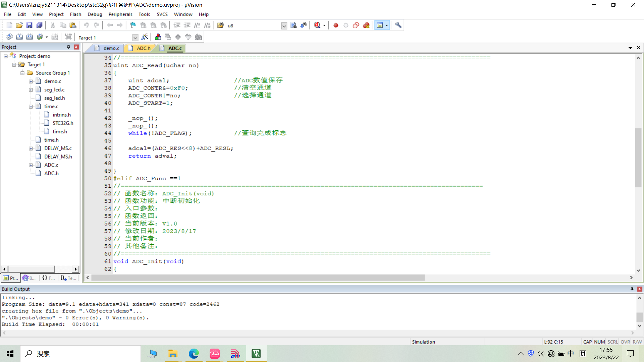Image resolution: width=644 pixels, height=362 pixels.
Task: Open Options for Target with the magic wand icon
Action: (x=145, y=37)
